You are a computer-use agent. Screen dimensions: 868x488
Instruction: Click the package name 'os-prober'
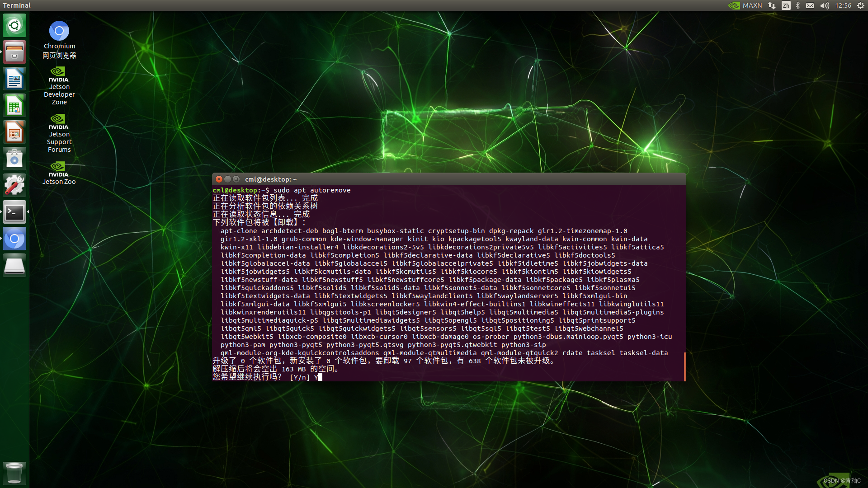pyautogui.click(x=491, y=337)
